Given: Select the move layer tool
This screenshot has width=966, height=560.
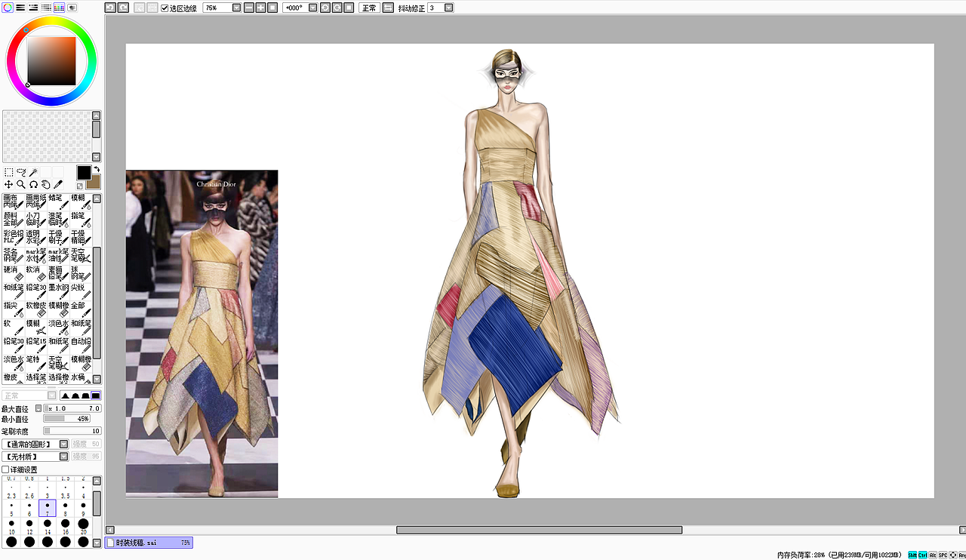Looking at the screenshot, I should pos(8,184).
